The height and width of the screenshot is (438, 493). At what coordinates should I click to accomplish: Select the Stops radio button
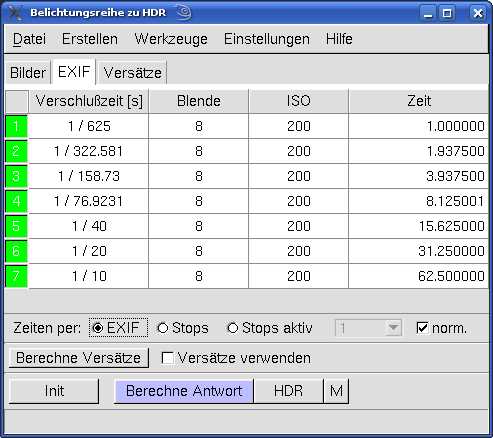[183, 328]
